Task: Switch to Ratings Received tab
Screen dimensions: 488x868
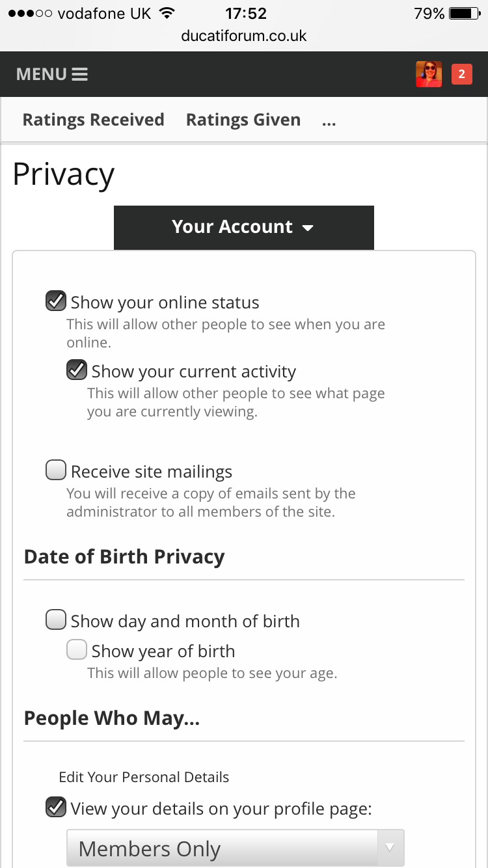Action: 93,120
